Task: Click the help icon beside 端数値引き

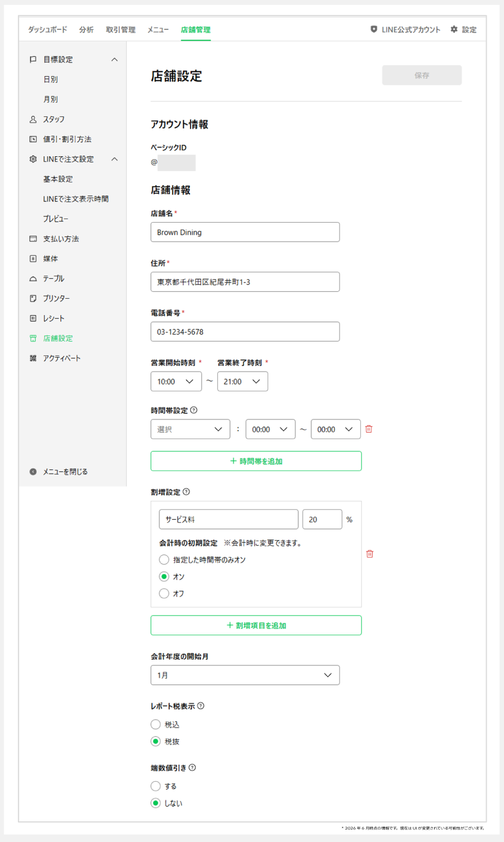Action: [x=192, y=768]
